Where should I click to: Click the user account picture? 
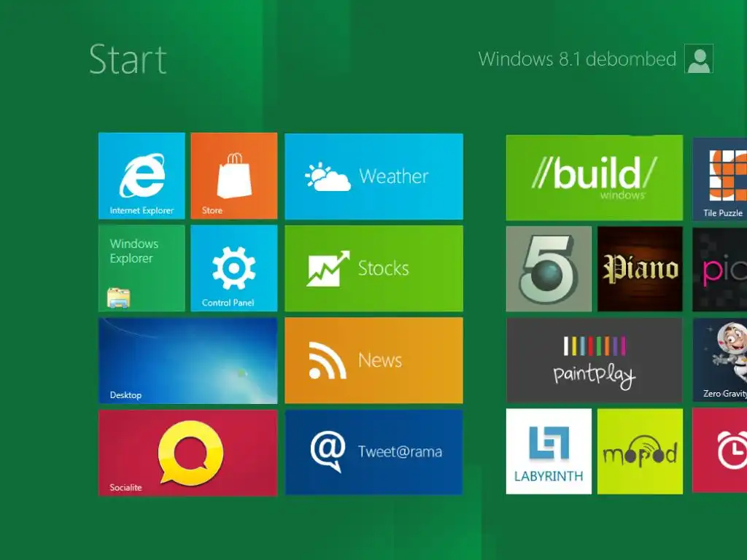699,58
